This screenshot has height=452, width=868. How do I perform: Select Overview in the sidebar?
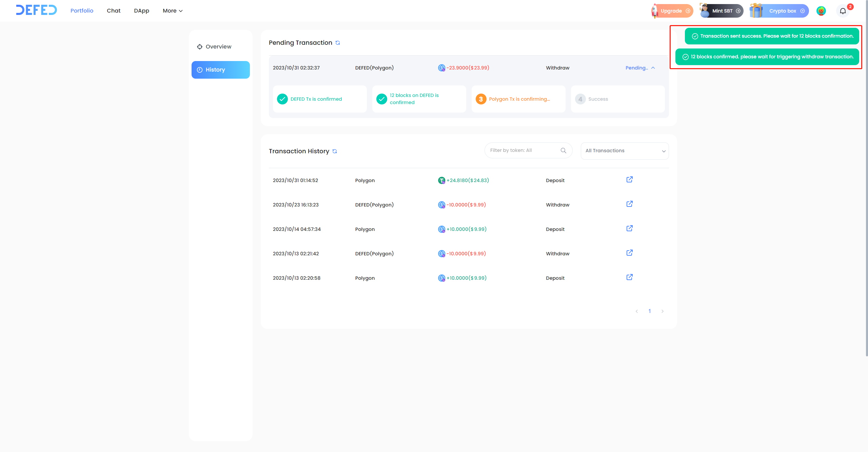click(218, 47)
